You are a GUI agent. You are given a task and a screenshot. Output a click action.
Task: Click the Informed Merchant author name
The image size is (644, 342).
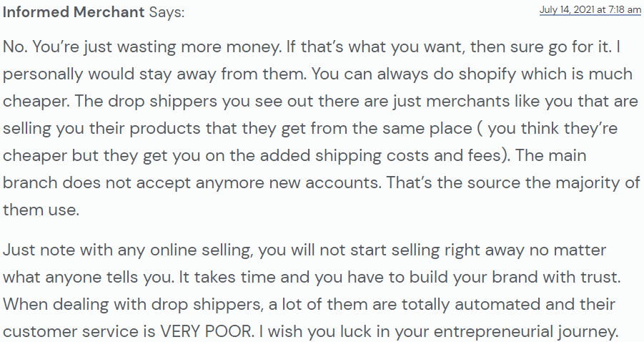(74, 12)
